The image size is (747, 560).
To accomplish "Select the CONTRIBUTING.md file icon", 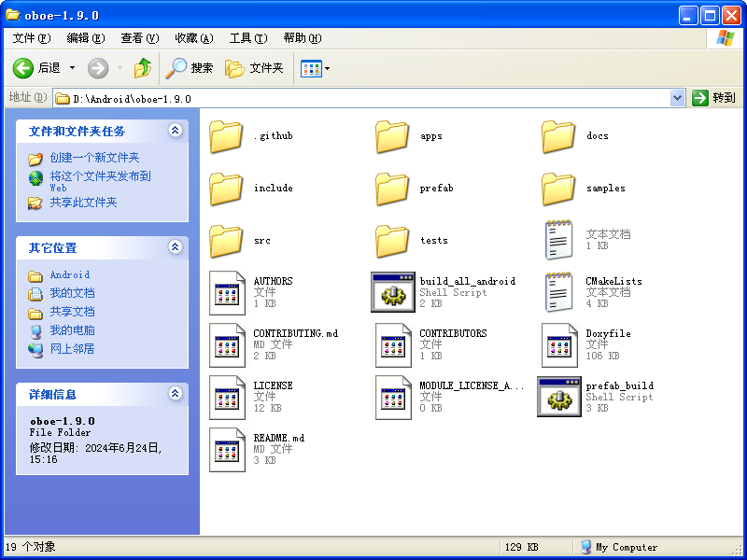I will coord(227,345).
